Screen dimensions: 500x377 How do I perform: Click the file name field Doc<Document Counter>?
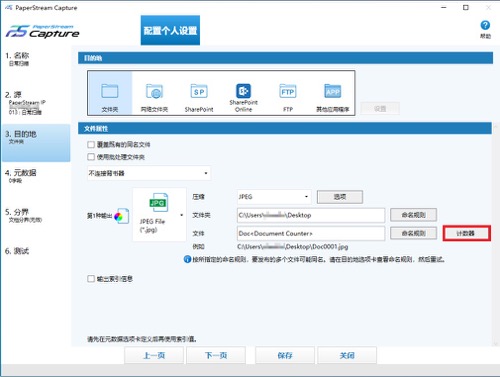(311, 233)
